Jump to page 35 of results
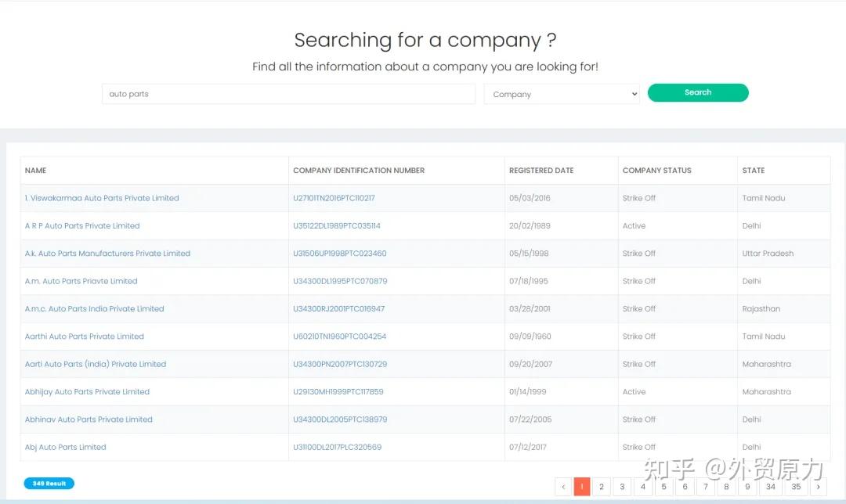 click(796, 487)
